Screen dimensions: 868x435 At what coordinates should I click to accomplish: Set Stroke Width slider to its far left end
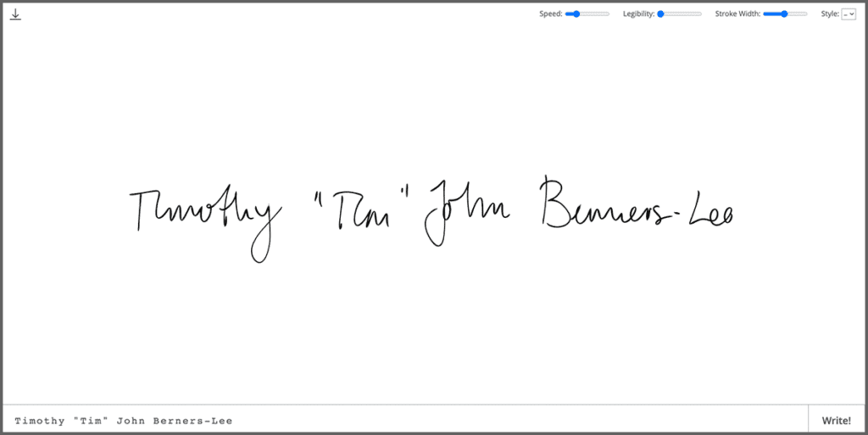(765, 14)
